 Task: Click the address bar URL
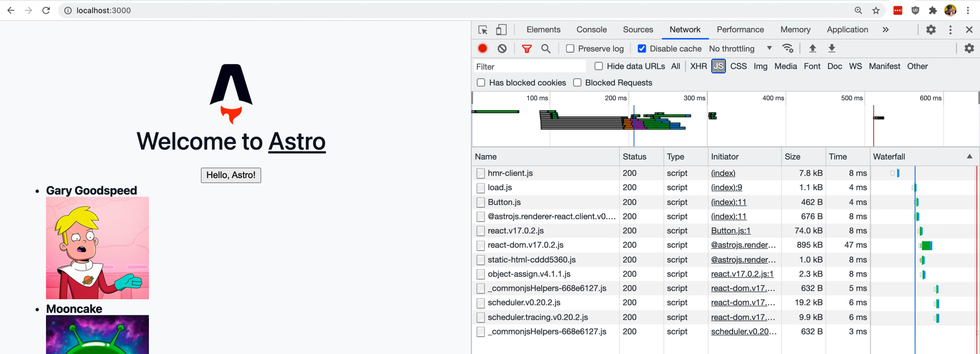pos(103,10)
